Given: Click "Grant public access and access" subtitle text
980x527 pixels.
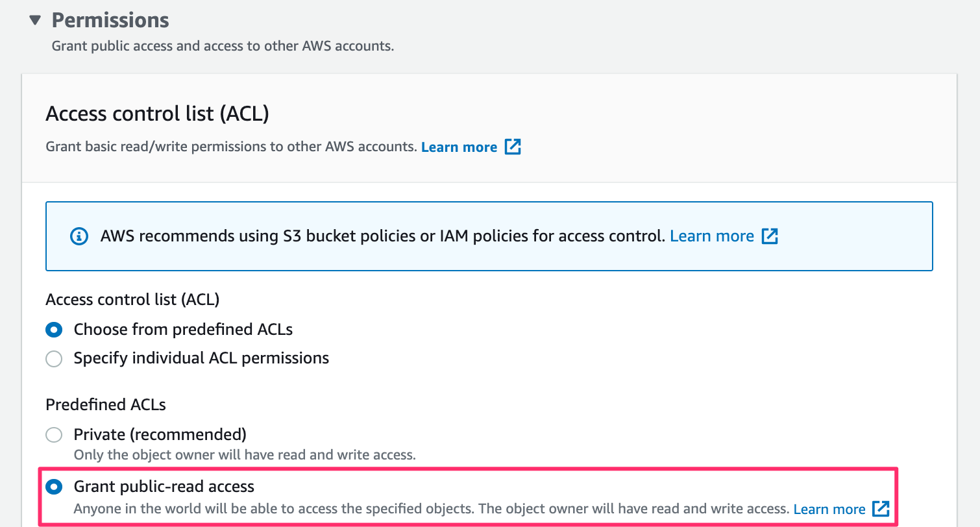Looking at the screenshot, I should tap(223, 47).
